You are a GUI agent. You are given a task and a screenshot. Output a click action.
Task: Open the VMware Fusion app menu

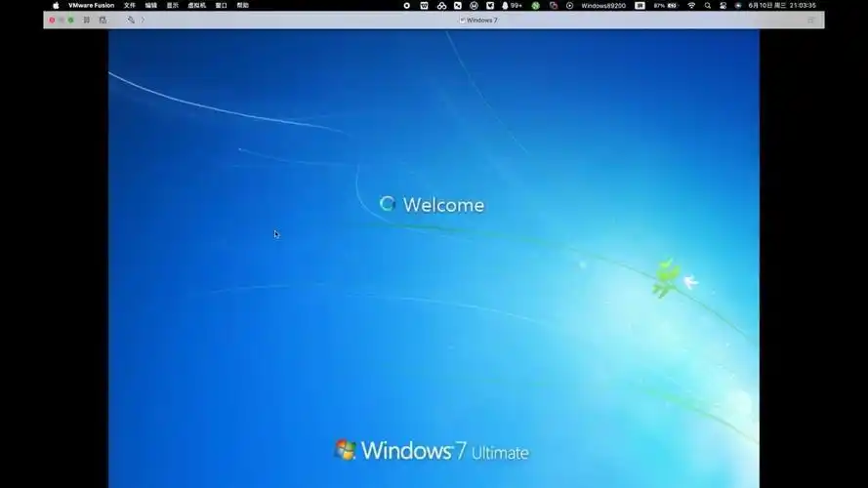click(91, 6)
